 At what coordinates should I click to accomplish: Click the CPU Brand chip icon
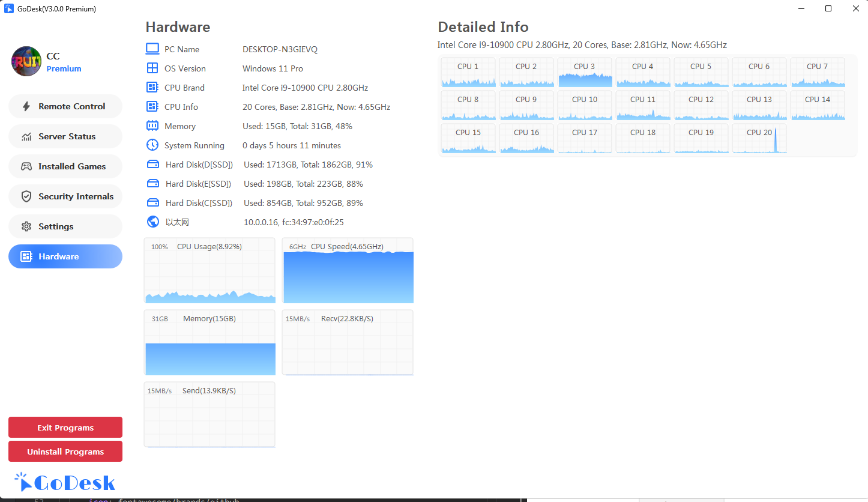[152, 88]
